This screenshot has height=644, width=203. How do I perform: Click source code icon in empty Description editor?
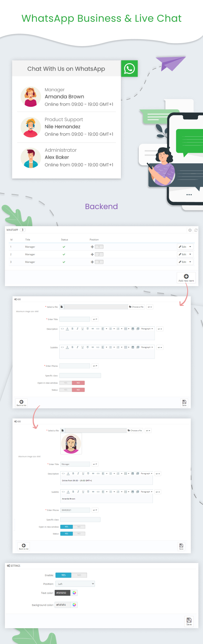coord(62,329)
